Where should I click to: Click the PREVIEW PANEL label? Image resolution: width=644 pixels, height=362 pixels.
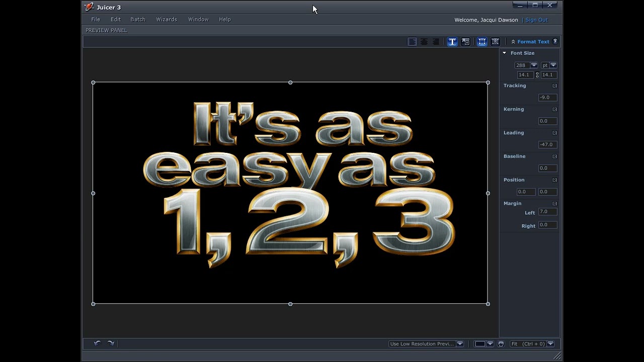point(106,30)
